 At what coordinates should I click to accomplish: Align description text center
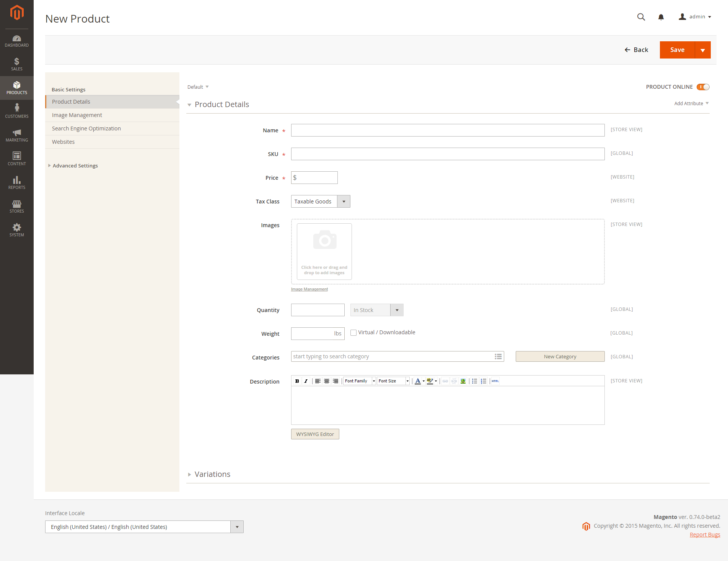coord(327,381)
